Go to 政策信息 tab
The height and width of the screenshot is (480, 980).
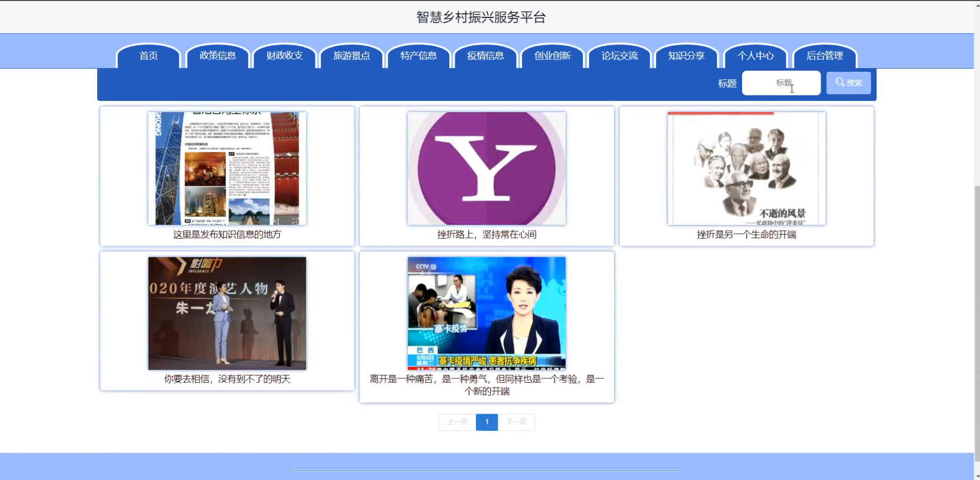point(218,56)
